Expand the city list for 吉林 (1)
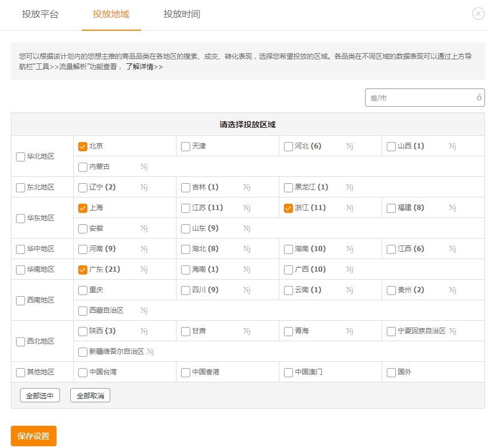 tap(246, 187)
